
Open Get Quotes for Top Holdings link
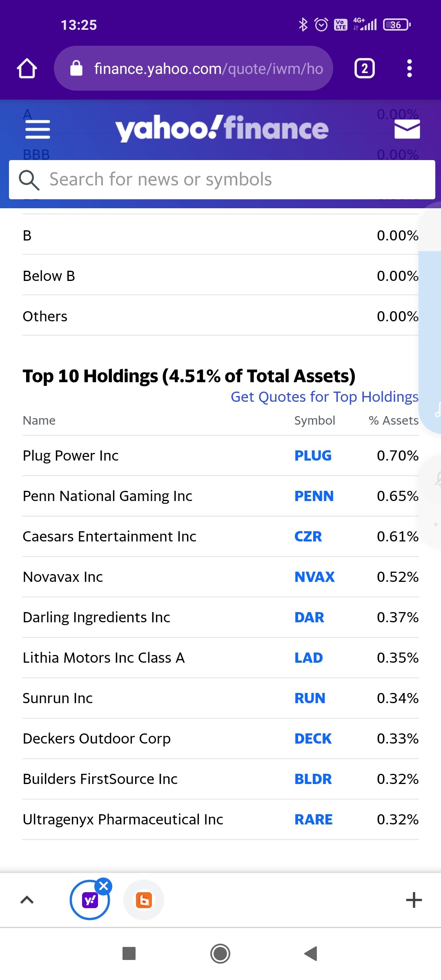(x=324, y=397)
